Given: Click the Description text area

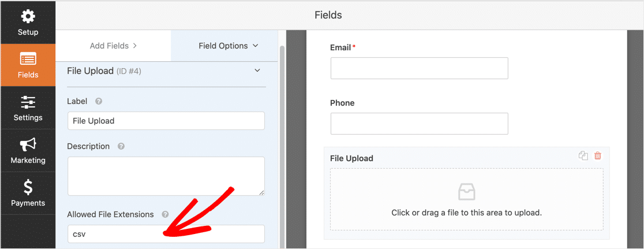Looking at the screenshot, I should 166,176.
